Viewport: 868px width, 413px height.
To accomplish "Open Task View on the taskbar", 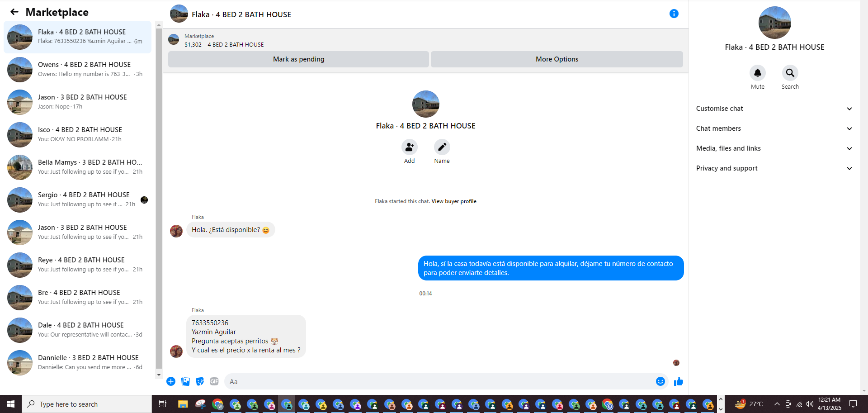I will [163, 404].
